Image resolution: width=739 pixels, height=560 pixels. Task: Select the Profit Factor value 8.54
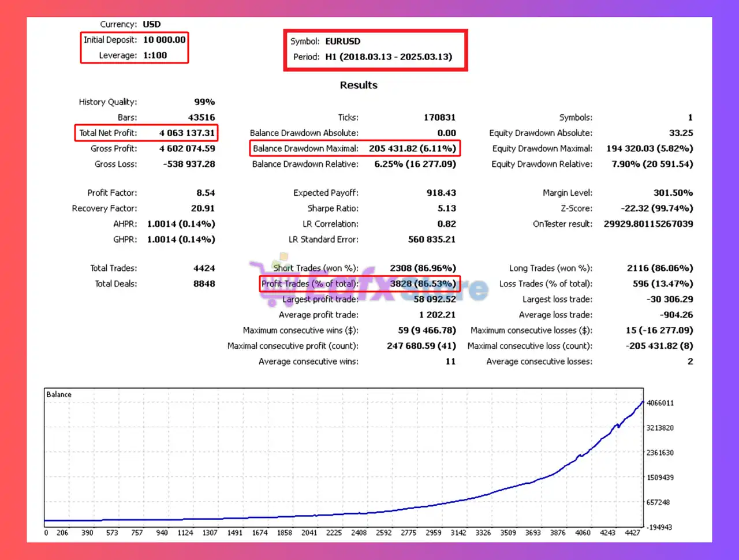point(206,192)
